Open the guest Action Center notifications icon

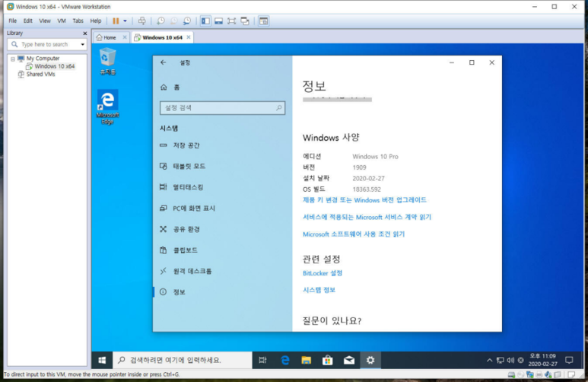[x=569, y=360]
